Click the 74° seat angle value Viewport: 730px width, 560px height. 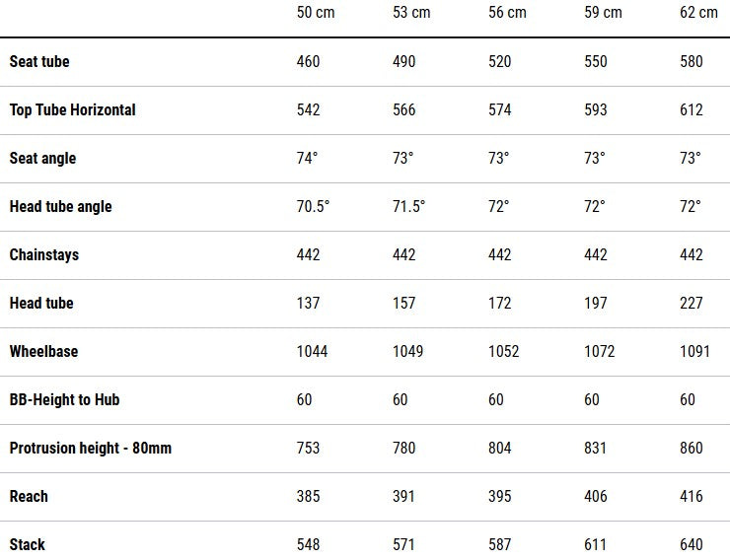308,158
